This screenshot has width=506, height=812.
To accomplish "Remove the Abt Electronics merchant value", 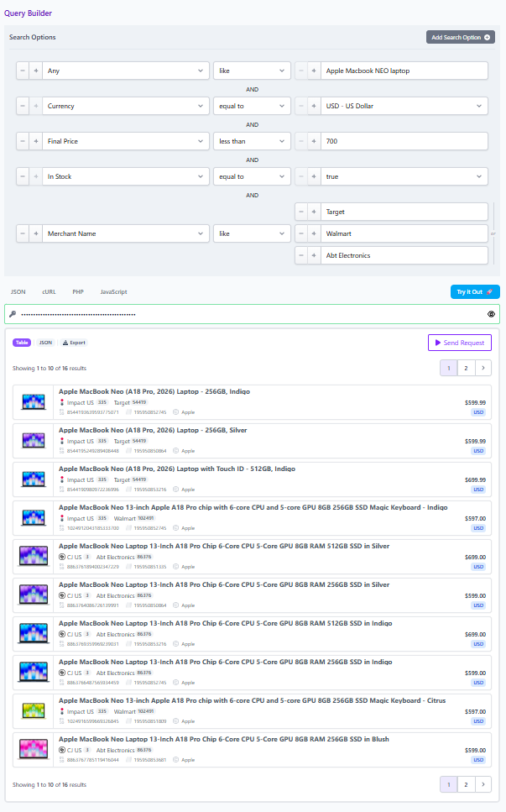I will tap(301, 255).
